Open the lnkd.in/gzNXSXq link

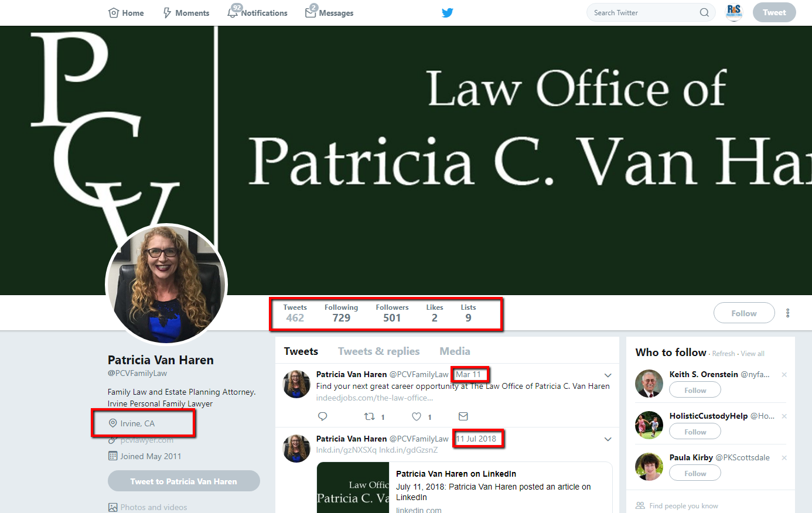pyautogui.click(x=346, y=450)
